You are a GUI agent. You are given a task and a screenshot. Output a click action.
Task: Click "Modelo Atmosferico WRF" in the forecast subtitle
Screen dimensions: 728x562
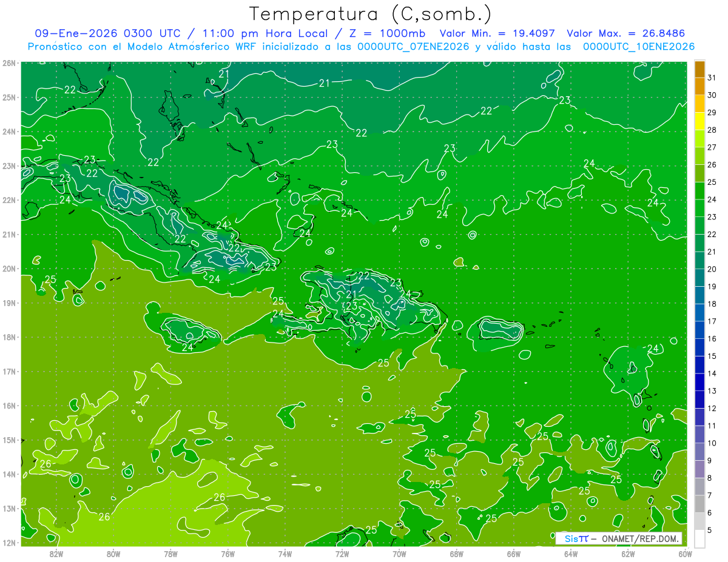coord(178,47)
